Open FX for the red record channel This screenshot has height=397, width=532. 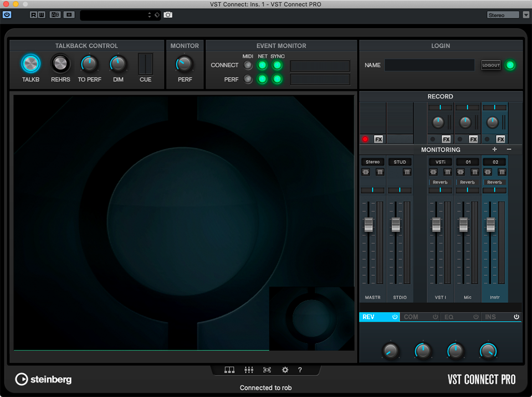[x=378, y=139]
